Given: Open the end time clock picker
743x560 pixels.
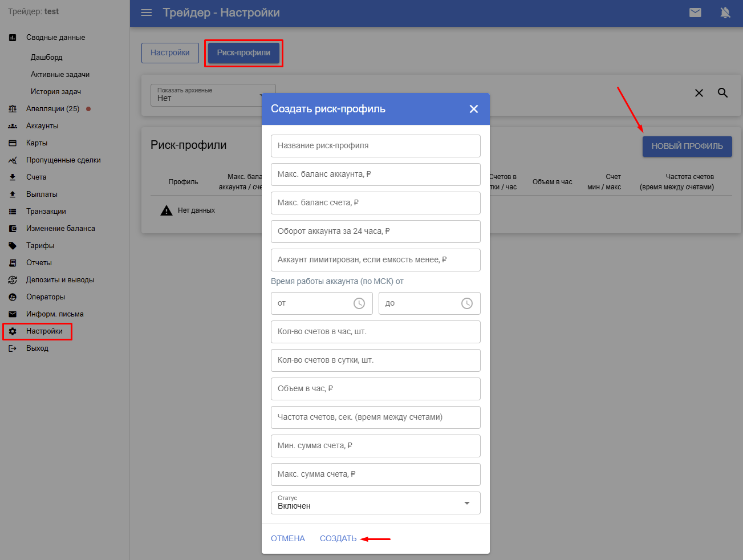Looking at the screenshot, I should 466,303.
